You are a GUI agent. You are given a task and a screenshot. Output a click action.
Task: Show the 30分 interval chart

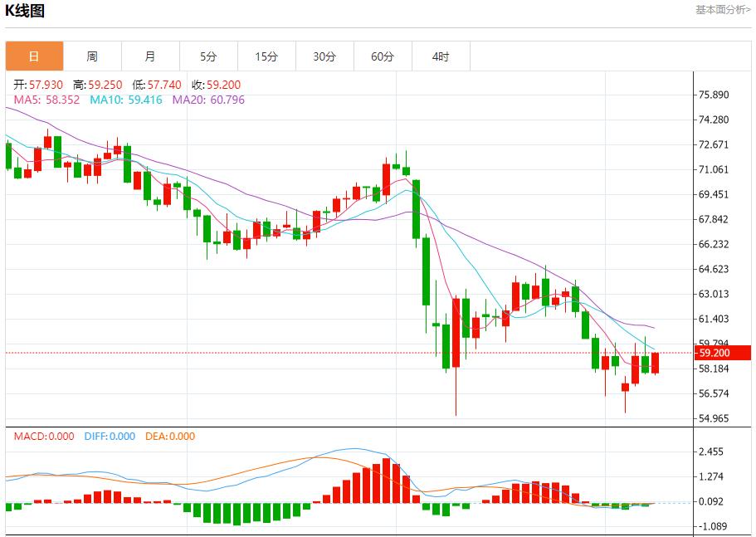[x=324, y=56]
